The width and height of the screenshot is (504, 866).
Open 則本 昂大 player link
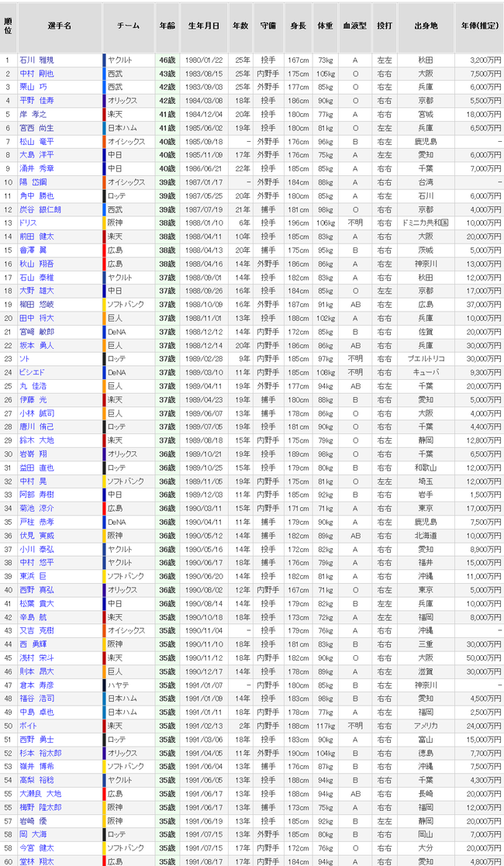[36, 671]
